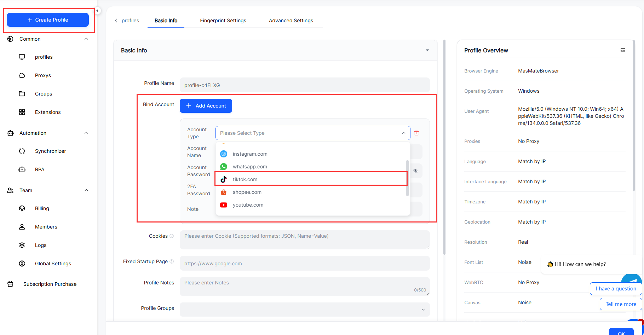
Task: Collapse the left sidebar arrow
Action: pyautogui.click(x=97, y=11)
